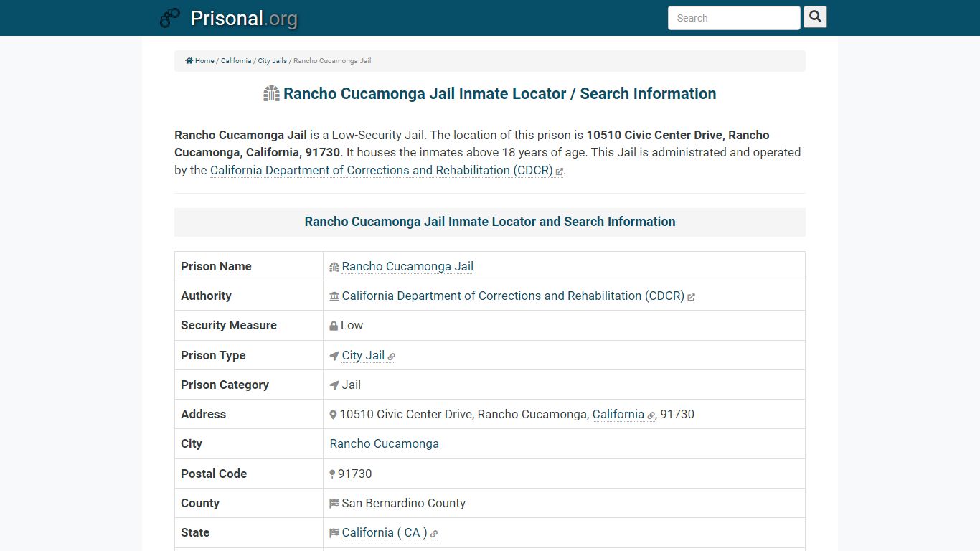The height and width of the screenshot is (551, 980).
Task: Click the Postal Code row label
Action: (x=214, y=474)
